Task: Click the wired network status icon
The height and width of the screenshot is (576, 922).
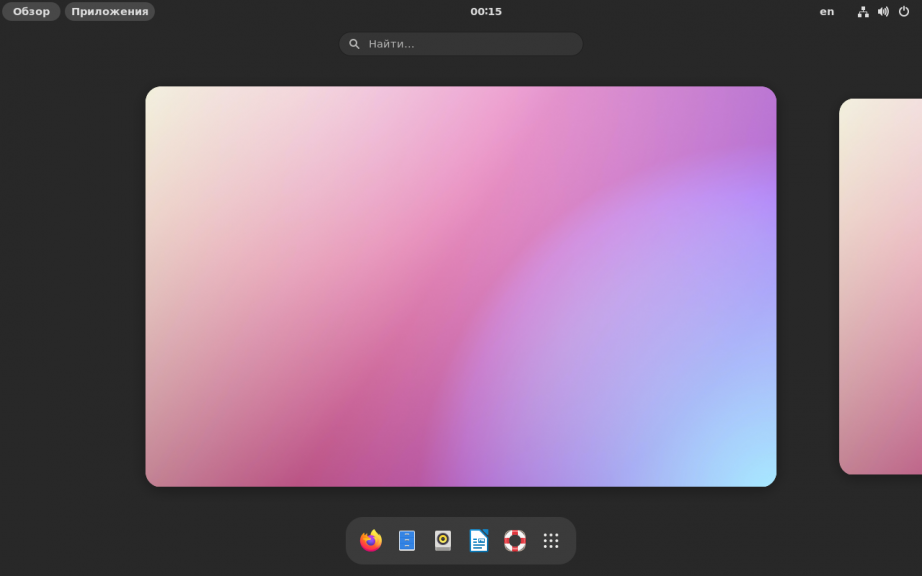Action: pyautogui.click(x=863, y=12)
